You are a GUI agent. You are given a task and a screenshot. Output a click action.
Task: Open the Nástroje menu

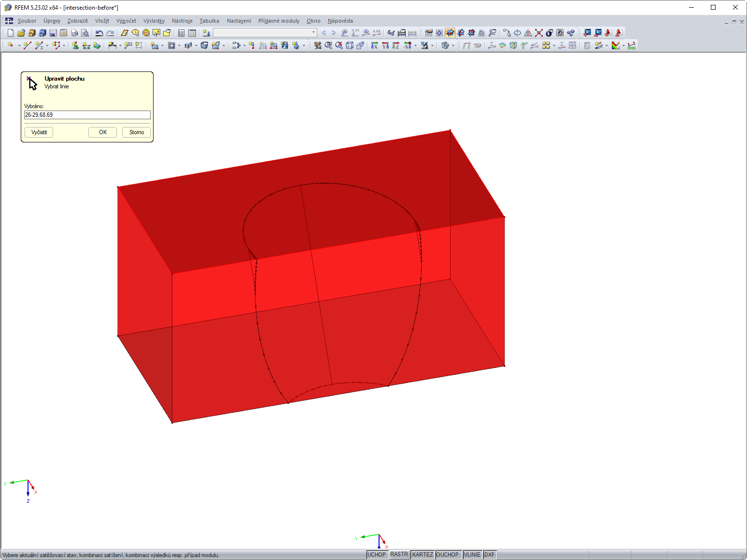click(x=182, y=21)
